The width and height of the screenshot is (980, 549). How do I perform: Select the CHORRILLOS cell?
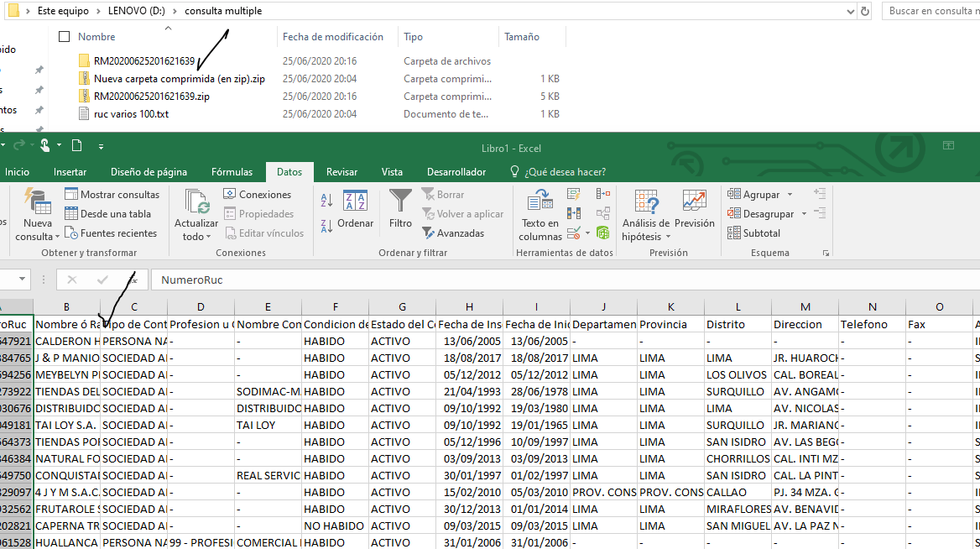click(738, 459)
